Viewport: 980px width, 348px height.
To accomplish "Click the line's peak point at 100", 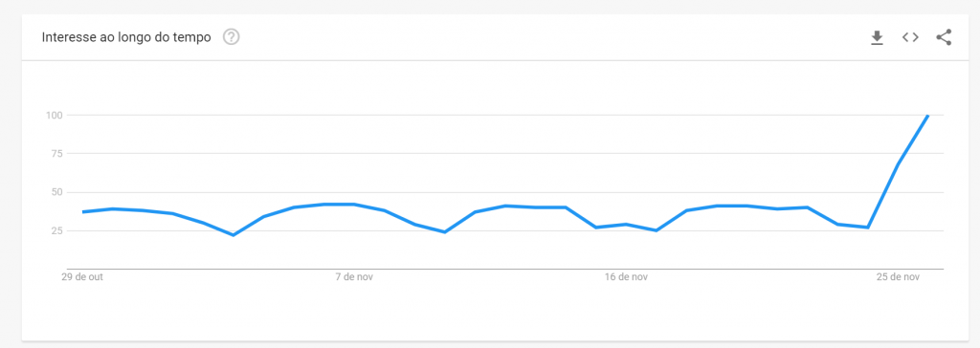I will pos(928,115).
